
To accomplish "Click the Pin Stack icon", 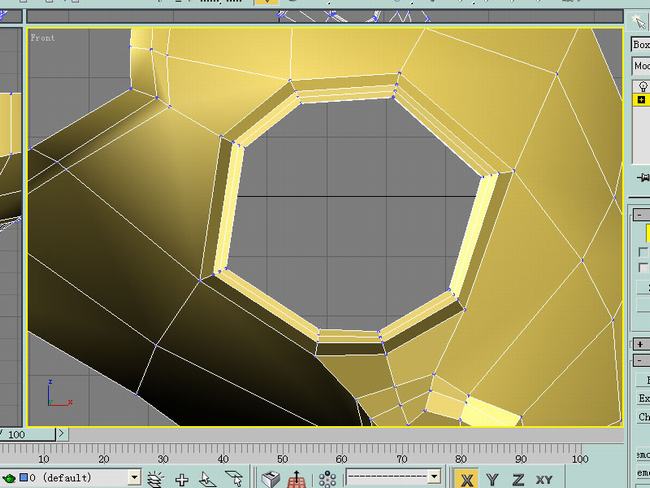I will point(643,178).
